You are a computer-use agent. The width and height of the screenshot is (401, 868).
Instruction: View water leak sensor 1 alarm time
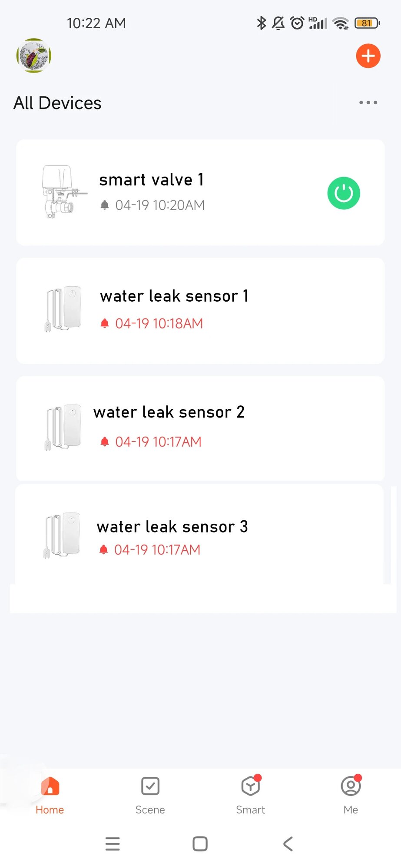[159, 323]
